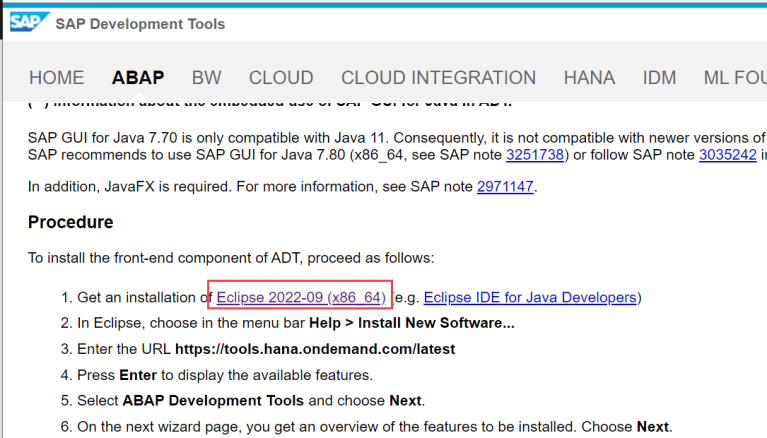Select the ABAP tab
The width and height of the screenshot is (767, 438).
pyautogui.click(x=138, y=78)
